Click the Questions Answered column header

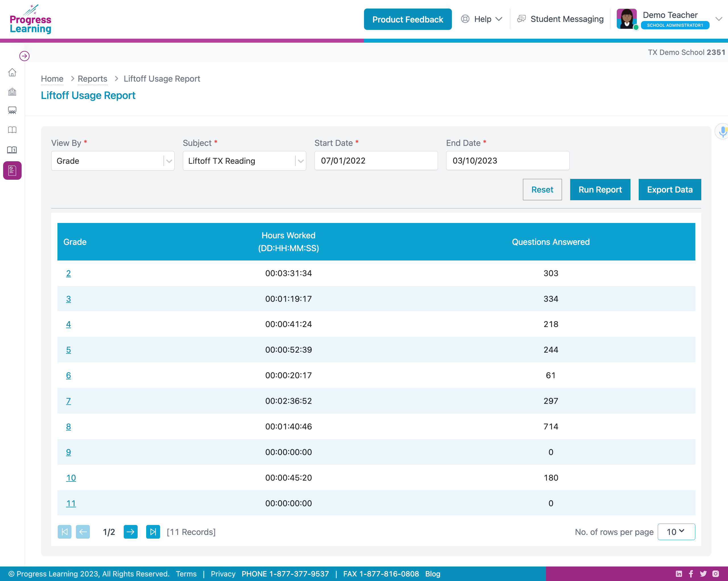click(551, 242)
